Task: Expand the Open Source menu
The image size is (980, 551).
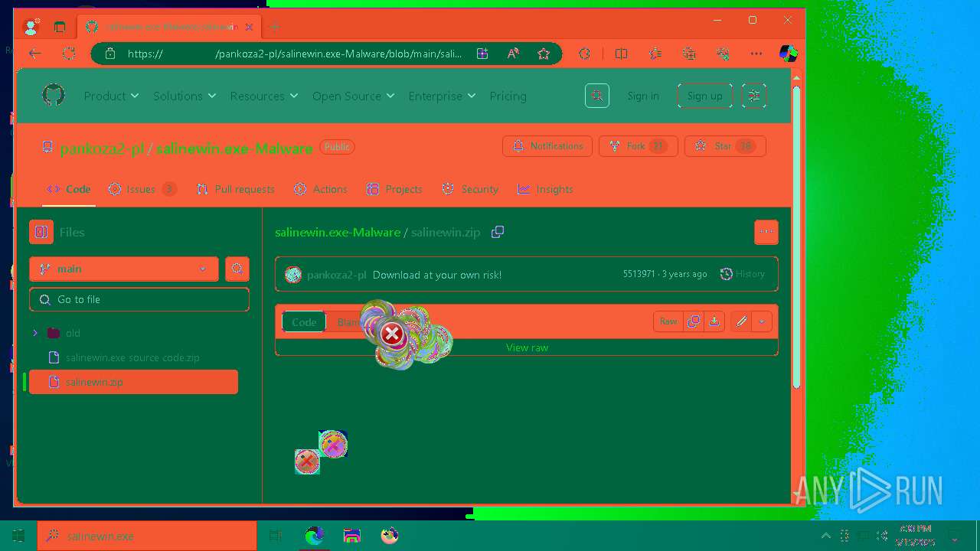Action: 354,96
